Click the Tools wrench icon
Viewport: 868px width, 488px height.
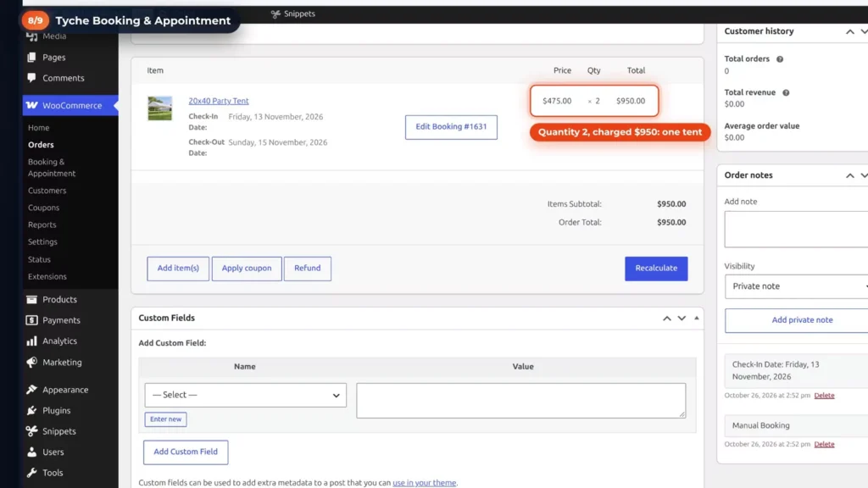pos(31,473)
